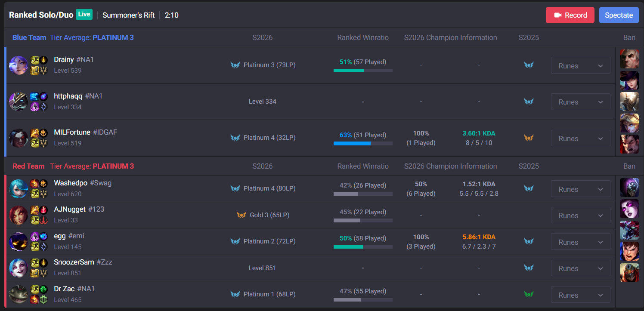Expand AJNugget's Runes dropdown
The image size is (644, 311).
tap(581, 216)
